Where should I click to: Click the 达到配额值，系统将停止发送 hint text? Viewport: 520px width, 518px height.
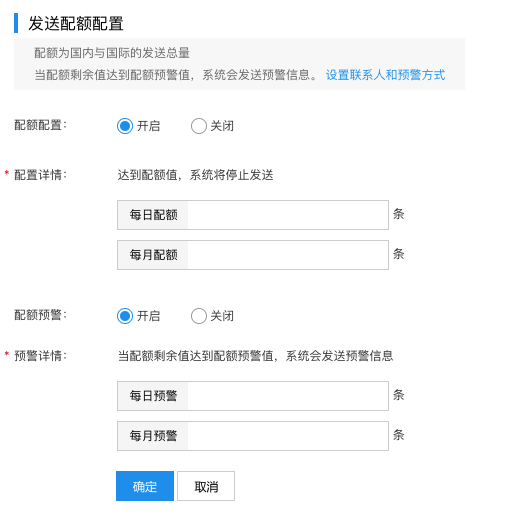[x=195, y=175]
